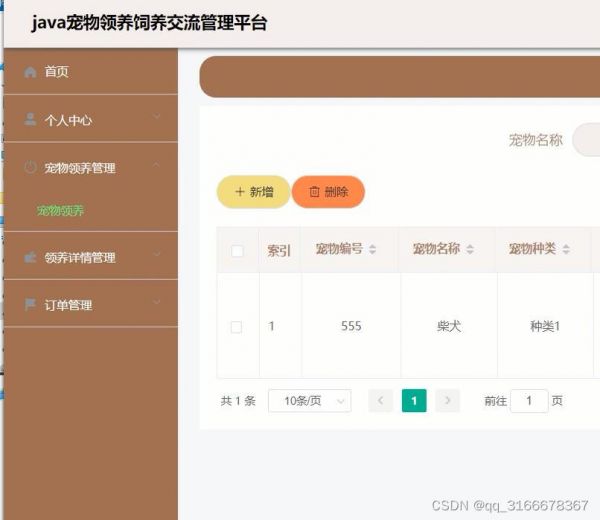Screen dimensions: 600x520
Task: Sort by the 宠物编号 column arrows
Action: [x=372, y=249]
